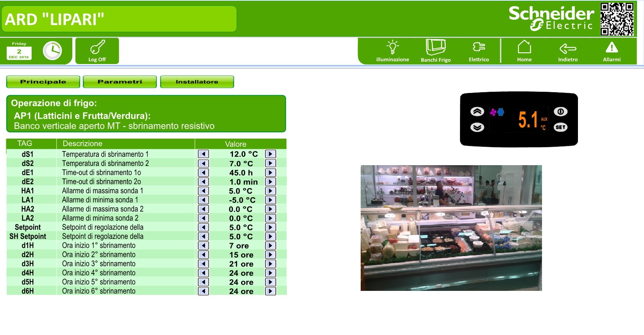Increase LA1 minimum alarm value
The height and width of the screenshot is (335, 644).
pos(270,200)
